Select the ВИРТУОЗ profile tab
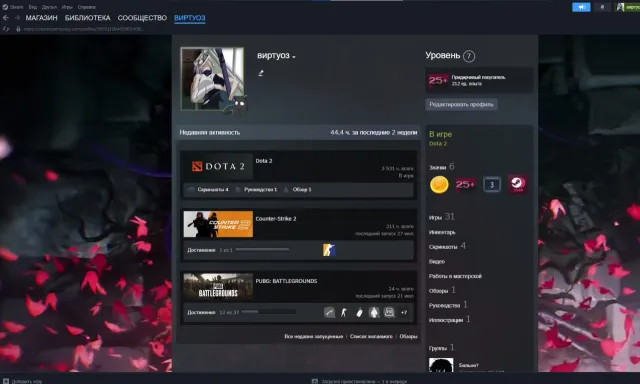 tap(190, 18)
